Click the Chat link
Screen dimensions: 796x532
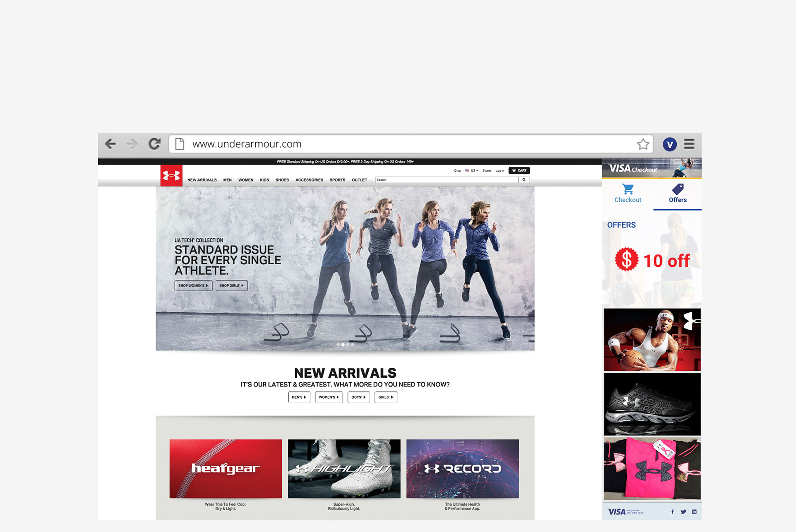(457, 170)
